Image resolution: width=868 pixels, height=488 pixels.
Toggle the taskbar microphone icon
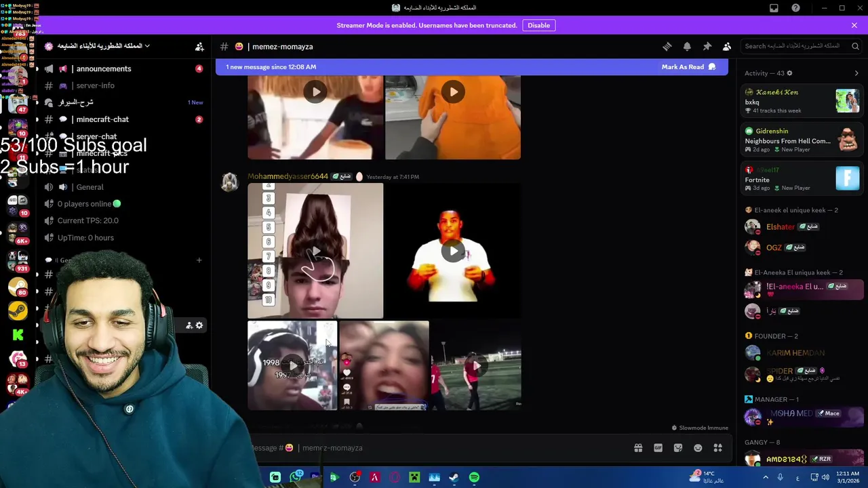click(780, 477)
